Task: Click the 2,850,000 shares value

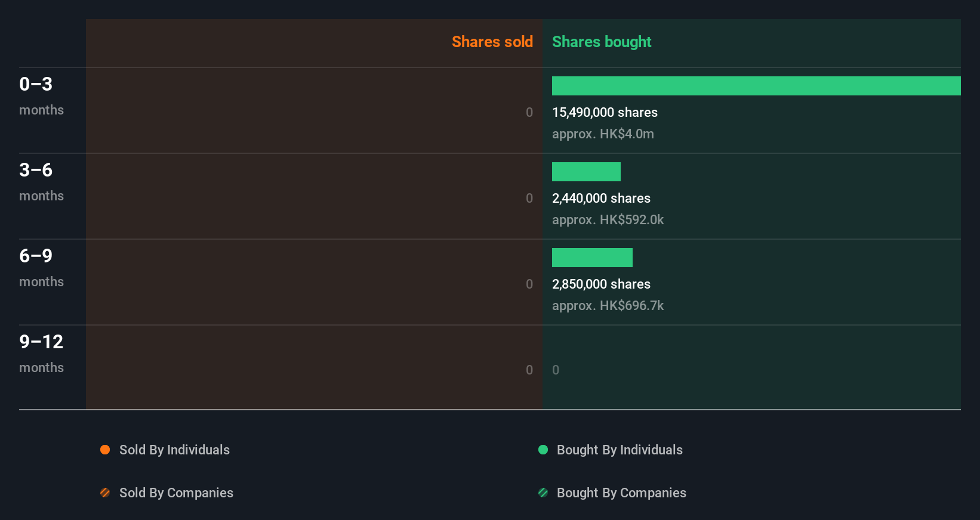Action: point(601,284)
